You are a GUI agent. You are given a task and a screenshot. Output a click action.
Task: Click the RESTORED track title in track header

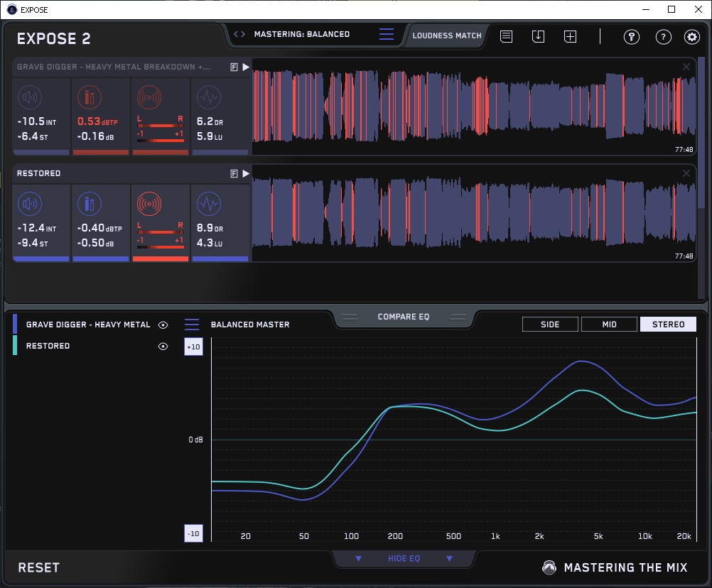click(x=38, y=173)
